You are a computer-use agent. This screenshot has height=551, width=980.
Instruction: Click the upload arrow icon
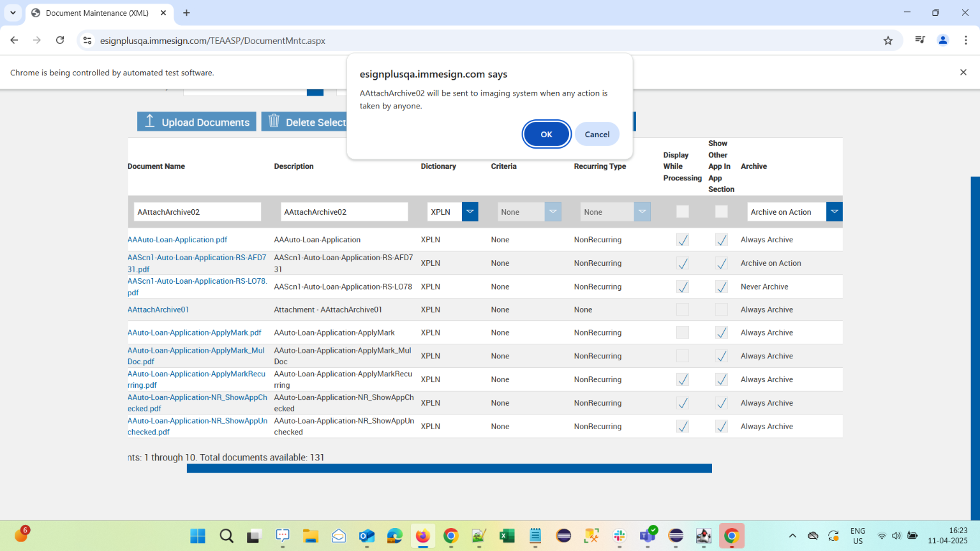click(150, 121)
